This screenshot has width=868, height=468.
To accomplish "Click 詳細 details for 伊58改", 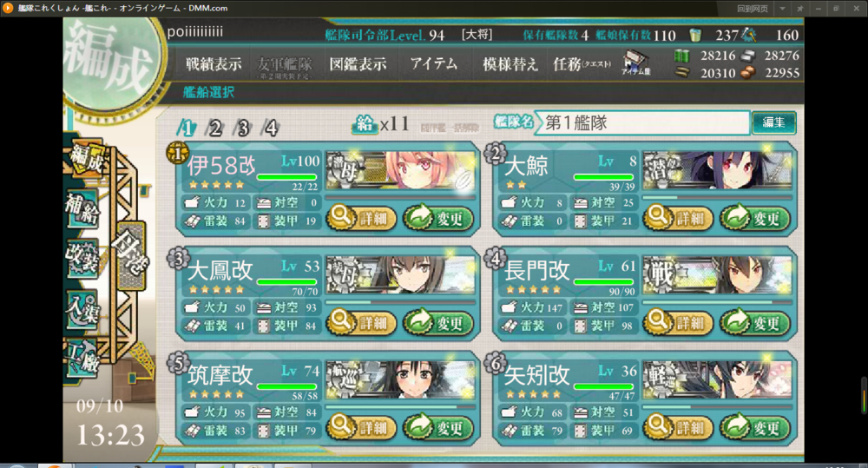I will pyautogui.click(x=361, y=218).
